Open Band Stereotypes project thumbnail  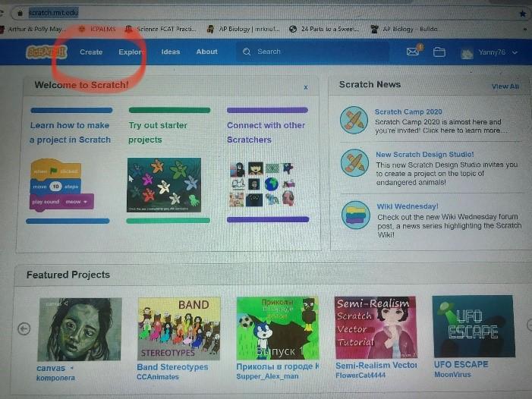[179, 328]
